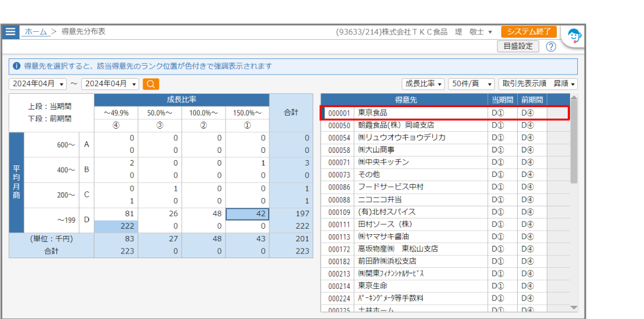The image size is (644, 319).
Task: Click the D rank cell showing 81
Action: [x=116, y=214]
